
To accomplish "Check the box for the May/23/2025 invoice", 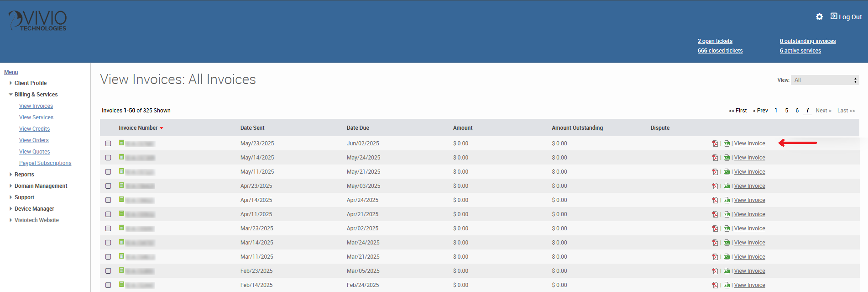I will click(108, 143).
